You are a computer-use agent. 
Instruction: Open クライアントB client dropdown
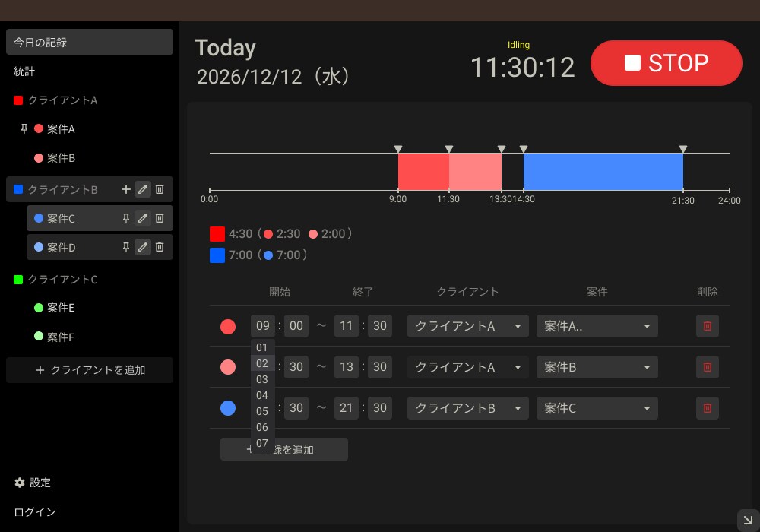pyautogui.click(x=467, y=408)
